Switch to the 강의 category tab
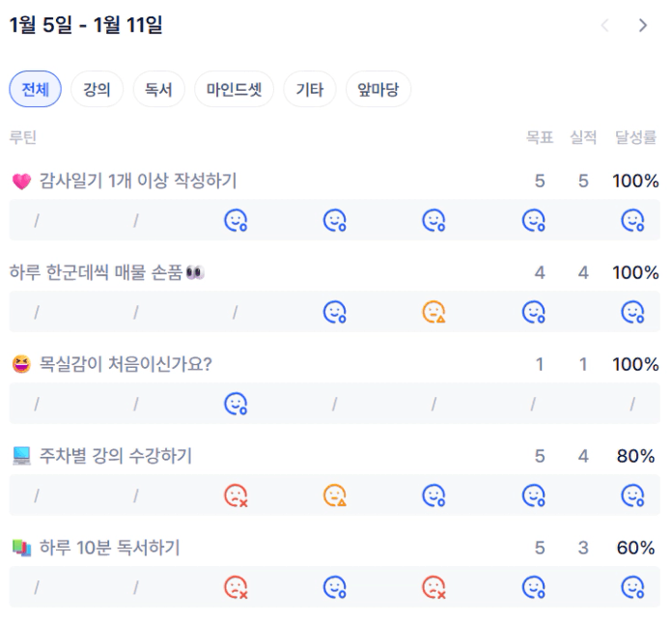The width and height of the screenshot is (672, 621). (x=97, y=90)
